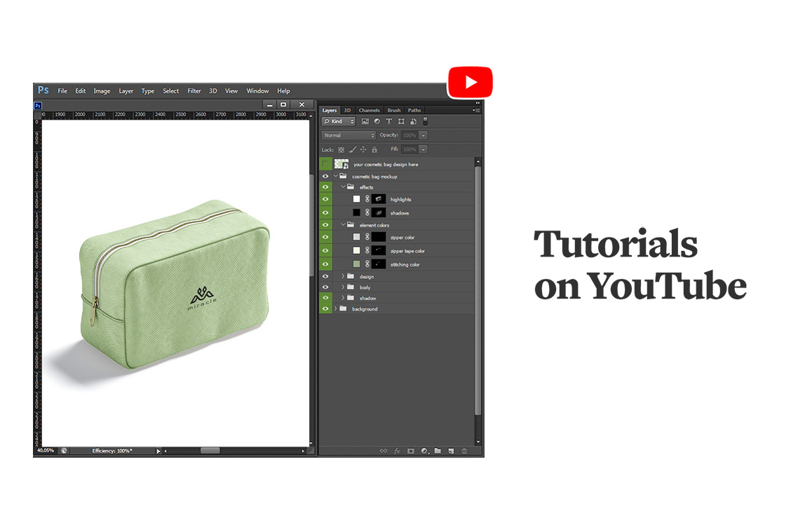Select the zipper tape color layer name

pyautogui.click(x=407, y=251)
